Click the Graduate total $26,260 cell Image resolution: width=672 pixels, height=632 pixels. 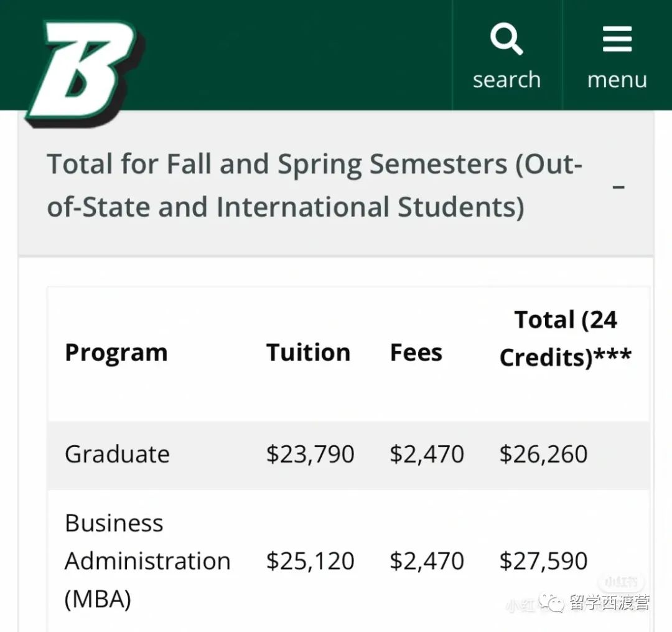[543, 455]
